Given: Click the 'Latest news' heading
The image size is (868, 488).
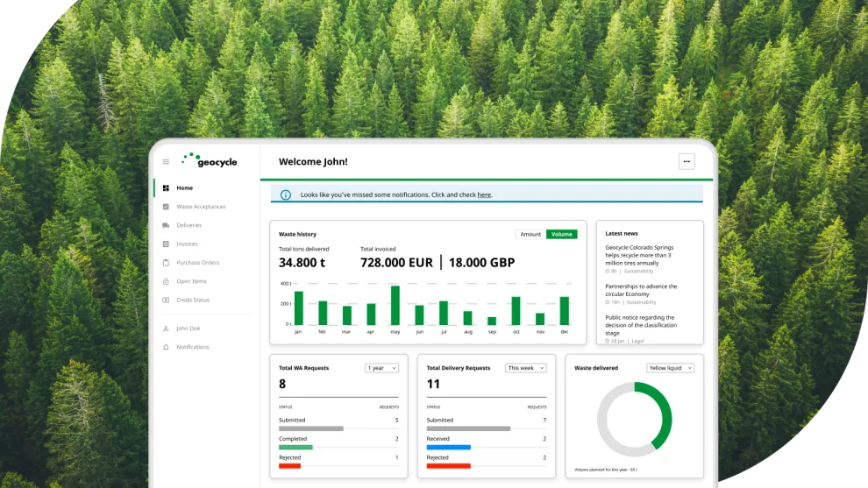Looking at the screenshot, I should (x=622, y=234).
